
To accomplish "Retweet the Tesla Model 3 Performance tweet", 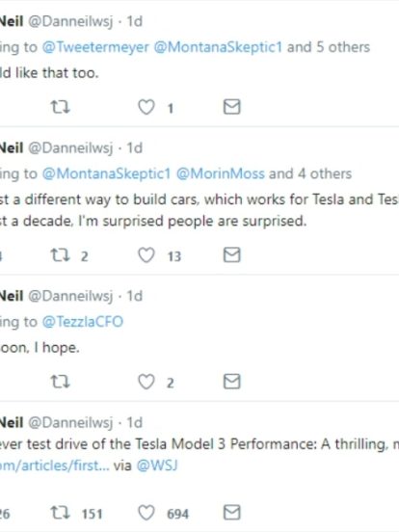I will (x=61, y=513).
